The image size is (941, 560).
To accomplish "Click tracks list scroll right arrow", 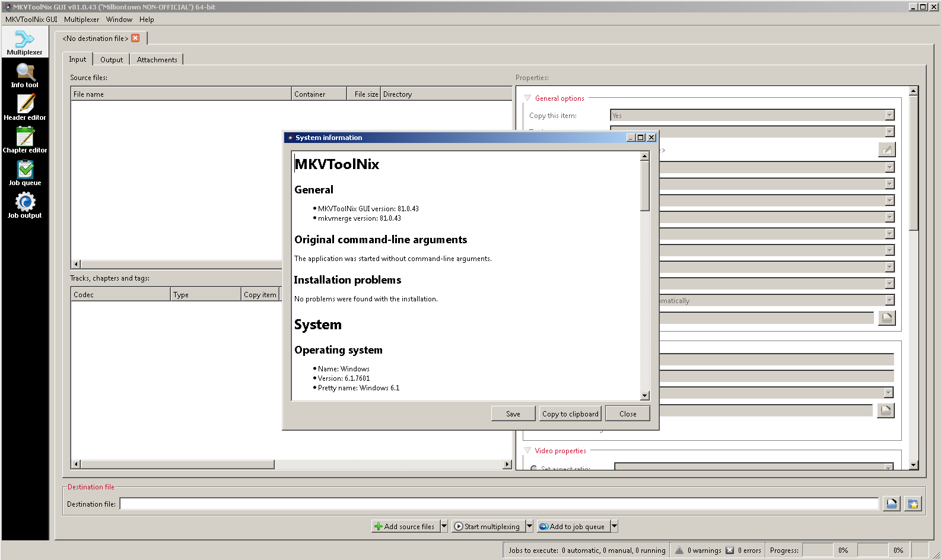I will tap(507, 464).
